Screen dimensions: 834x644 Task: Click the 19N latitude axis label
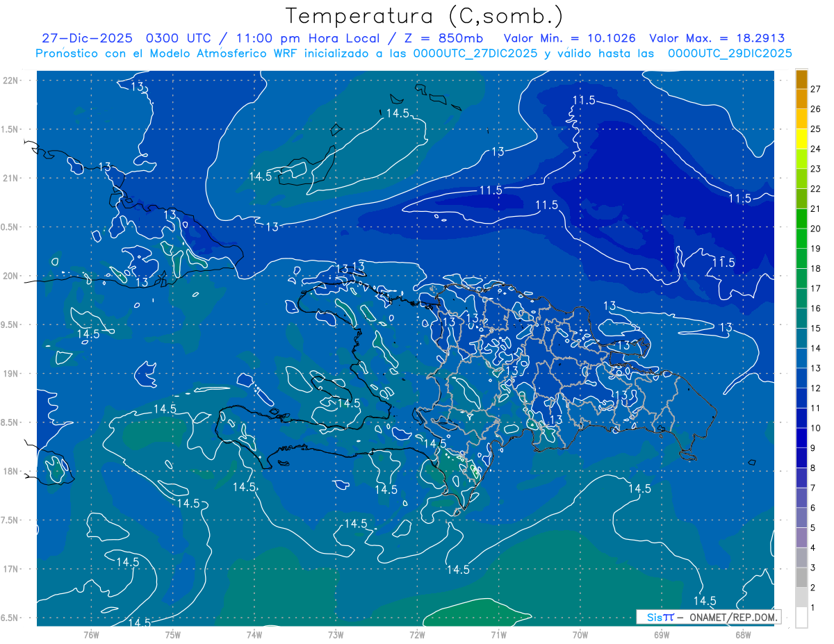(11, 373)
